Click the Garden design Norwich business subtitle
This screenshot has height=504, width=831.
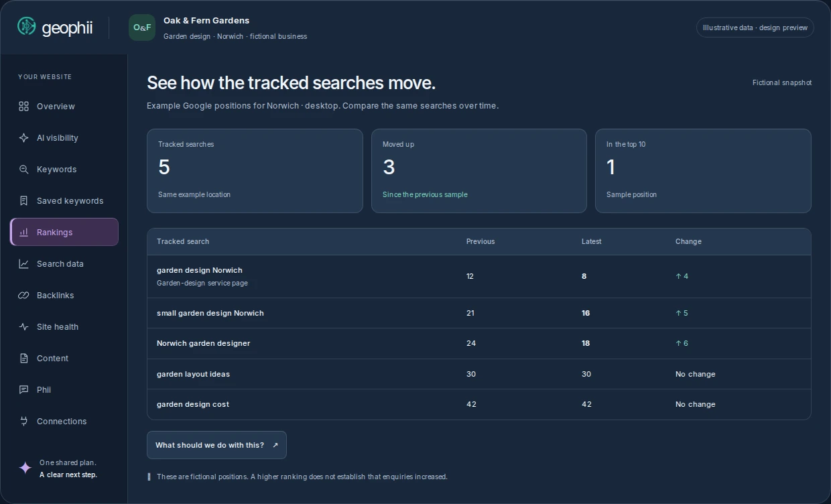click(x=235, y=36)
